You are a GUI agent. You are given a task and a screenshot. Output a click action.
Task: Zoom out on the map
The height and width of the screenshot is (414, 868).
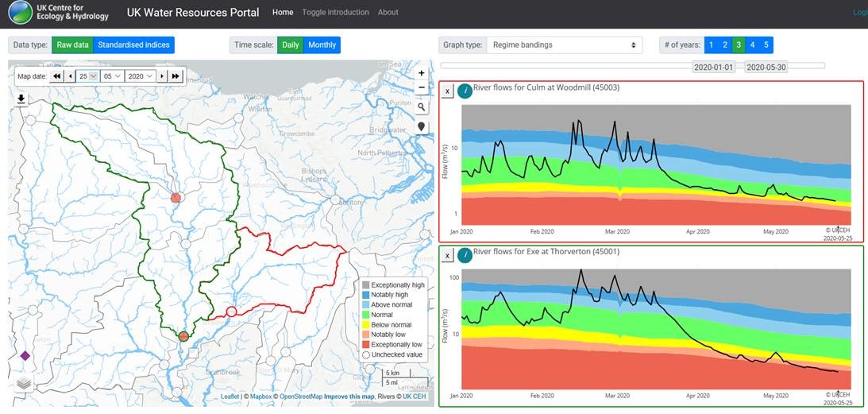[x=421, y=88]
